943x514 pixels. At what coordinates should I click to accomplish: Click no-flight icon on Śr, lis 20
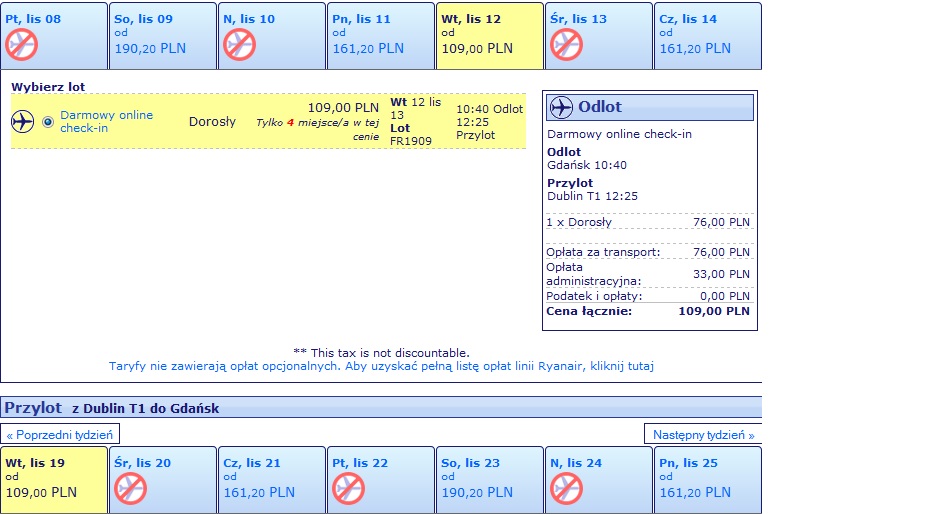[131, 488]
